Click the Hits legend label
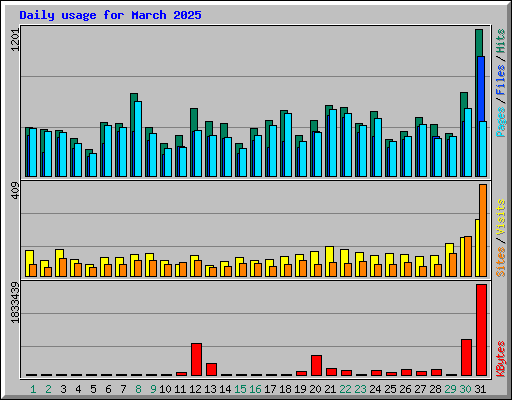The image size is (512, 400). click(501, 41)
